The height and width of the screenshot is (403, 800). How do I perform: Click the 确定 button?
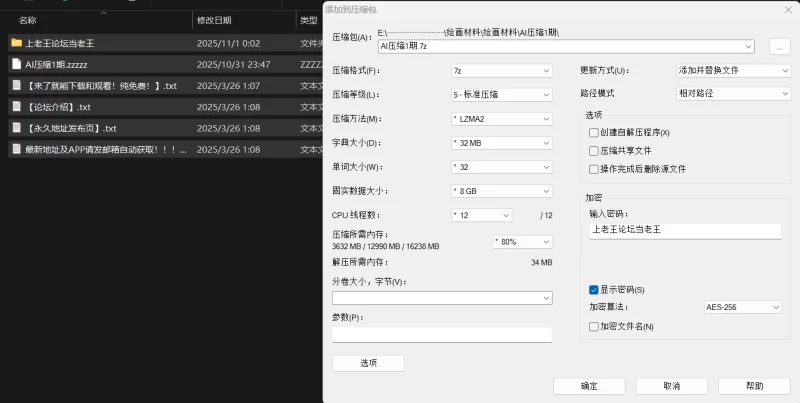589,386
